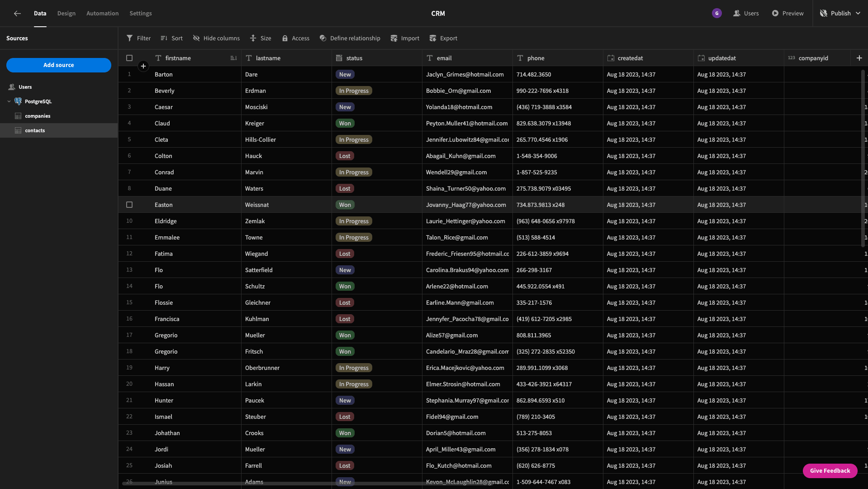This screenshot has height=489, width=868.
Task: Add a new column with plus icon
Action: point(859,58)
